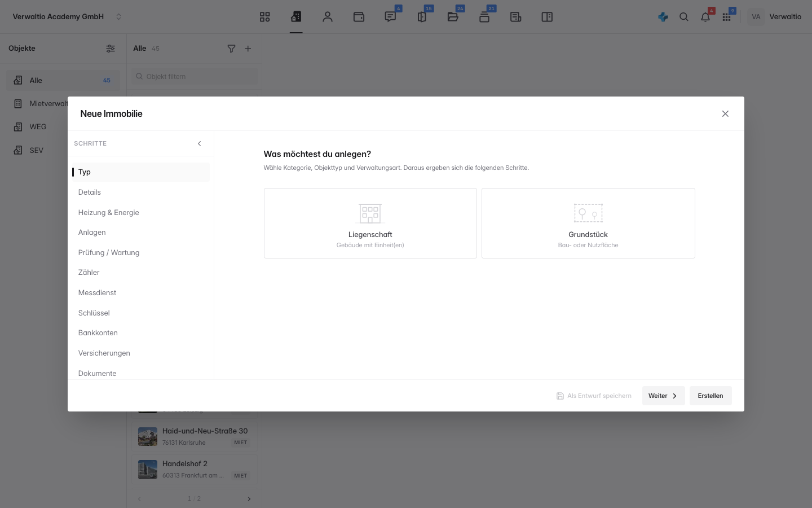This screenshot has height=508, width=812.
Task: Open the stacked layers icon with badge 21
Action: (484, 17)
